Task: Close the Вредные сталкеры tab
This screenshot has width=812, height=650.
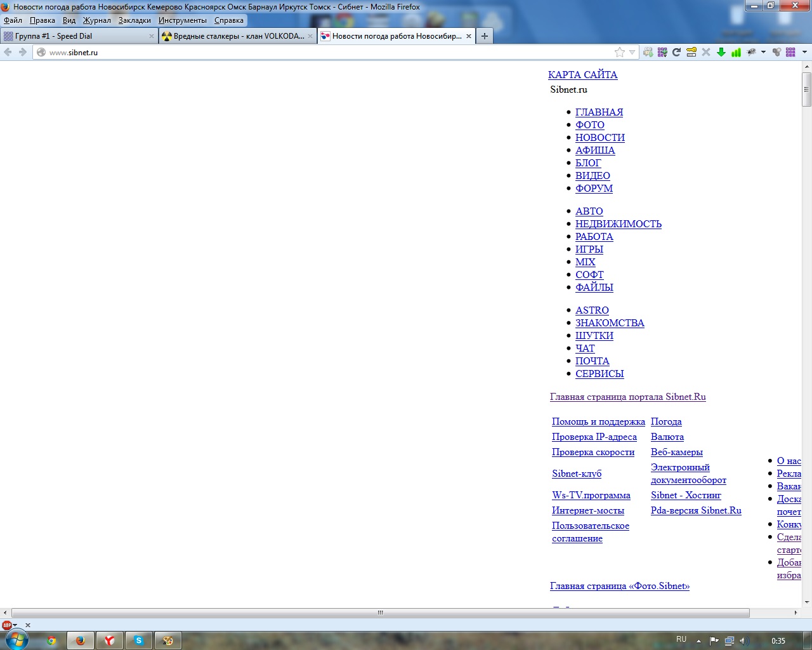Action: [310, 36]
